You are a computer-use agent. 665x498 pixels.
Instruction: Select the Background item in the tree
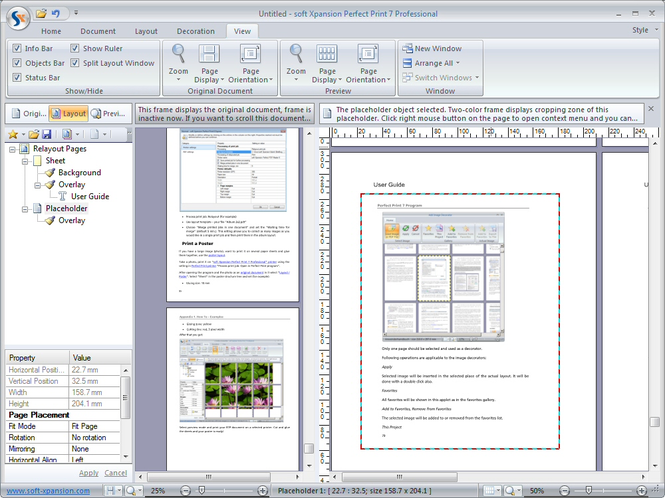pyautogui.click(x=79, y=173)
